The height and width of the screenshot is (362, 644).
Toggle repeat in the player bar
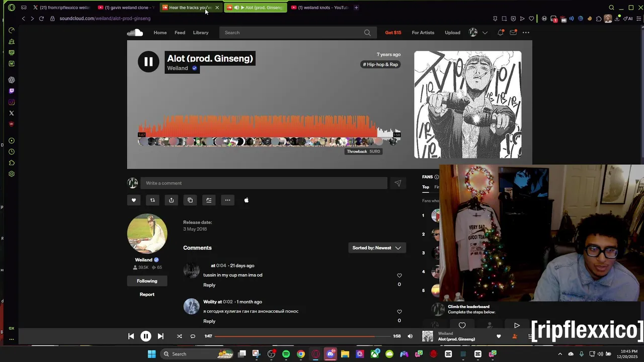coord(193,336)
